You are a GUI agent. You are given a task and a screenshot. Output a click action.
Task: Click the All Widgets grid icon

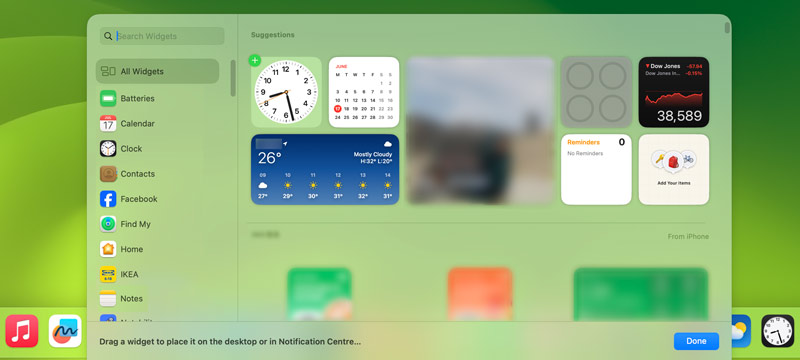[x=108, y=71]
